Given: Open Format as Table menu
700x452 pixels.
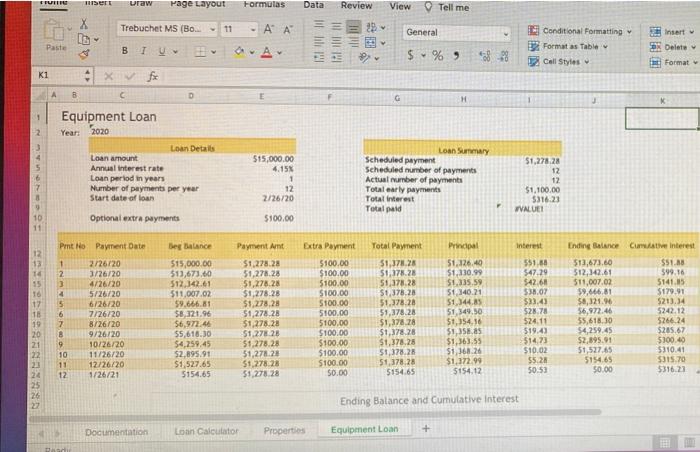Looking at the screenshot, I should (x=568, y=46).
